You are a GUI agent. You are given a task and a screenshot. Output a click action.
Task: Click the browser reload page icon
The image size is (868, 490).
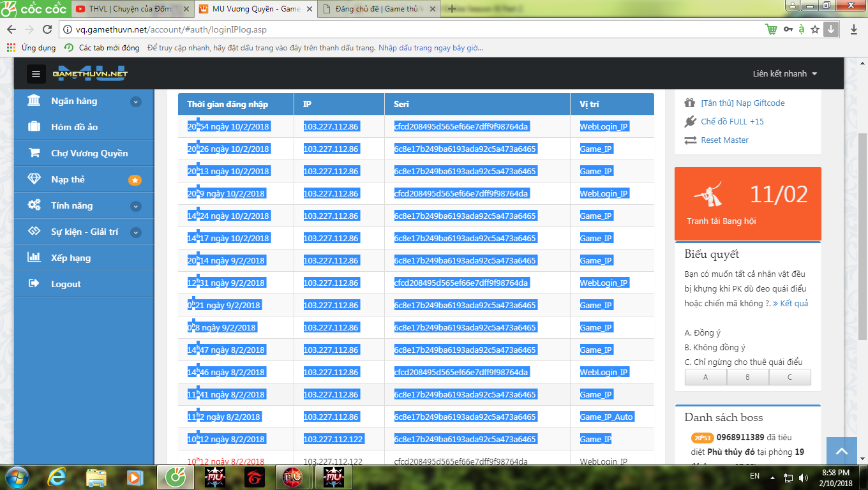pyautogui.click(x=47, y=29)
